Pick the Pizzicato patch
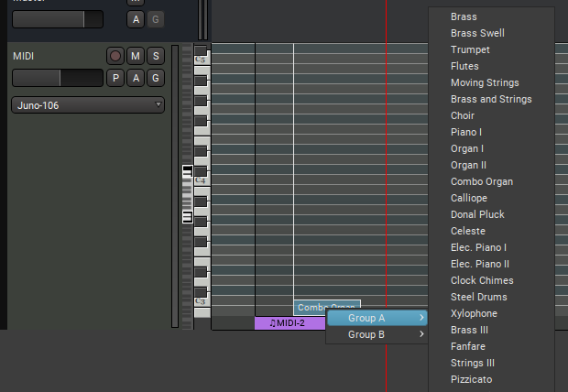Viewport: 568px width, 392px height. pos(471,379)
